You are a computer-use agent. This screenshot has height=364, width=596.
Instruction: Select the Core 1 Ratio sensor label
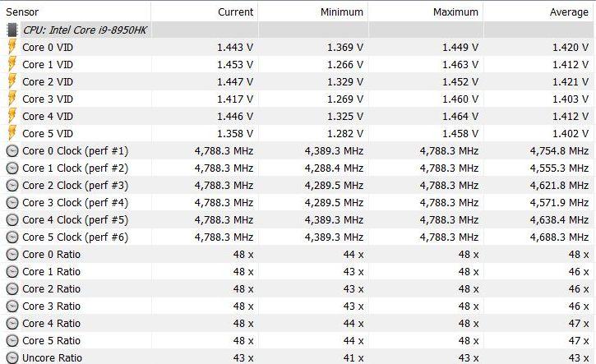pos(51,272)
